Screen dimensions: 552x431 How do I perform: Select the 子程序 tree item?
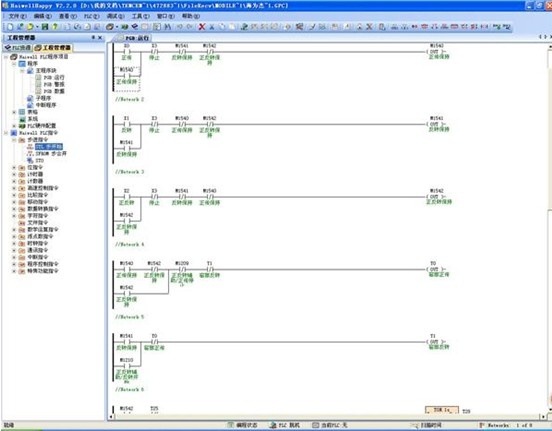tap(43, 98)
